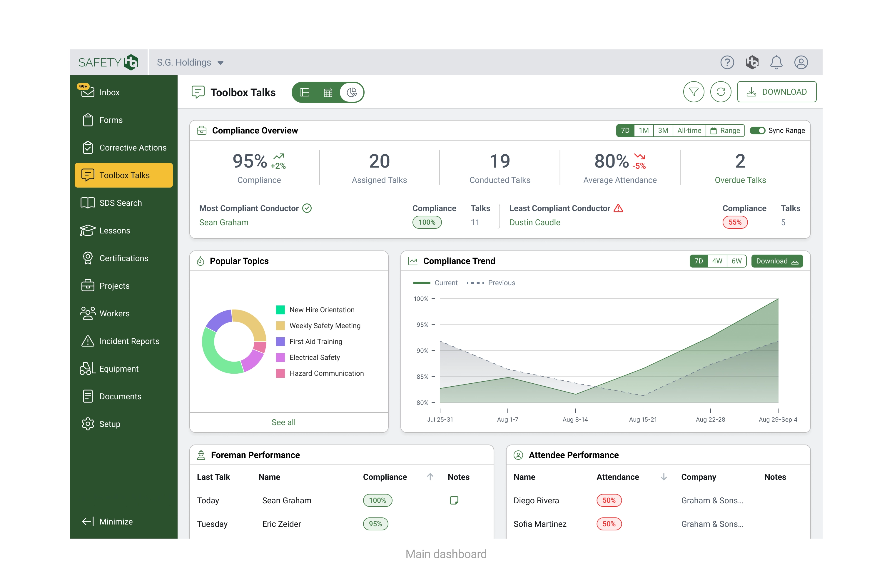This screenshot has height=588, width=892.
Task: Click the notifications bell icon
Action: tap(776, 62)
